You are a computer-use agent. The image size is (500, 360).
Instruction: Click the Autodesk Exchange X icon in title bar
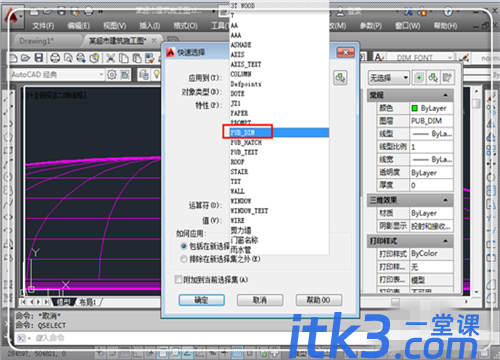coord(408,12)
